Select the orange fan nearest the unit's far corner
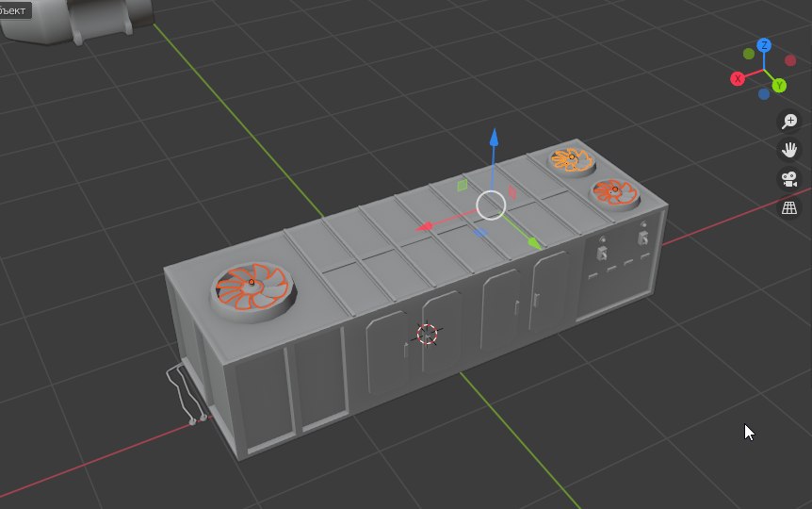 pyautogui.click(x=571, y=159)
